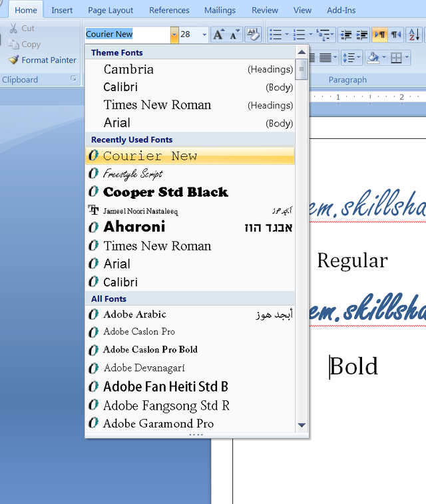This screenshot has height=504, width=426.
Task: Collapse the font name dropdown arrow
Action: (174, 35)
